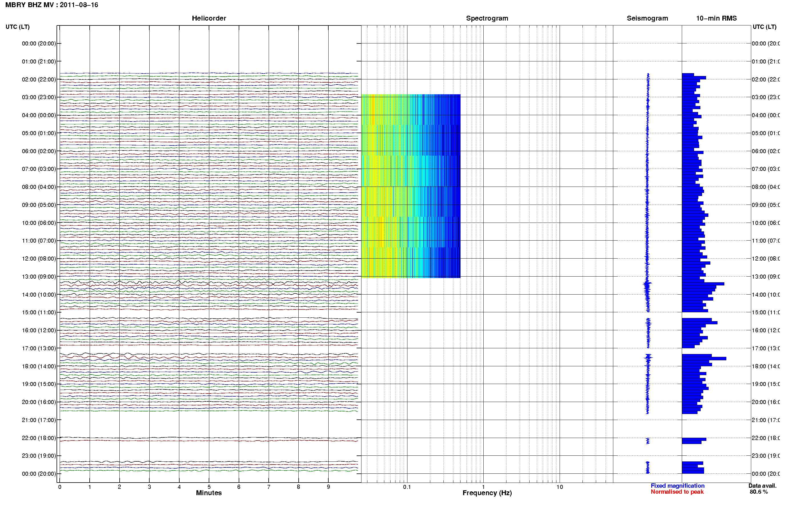Click the left time label '12:00 (08:00)'
The height and width of the screenshot is (508, 812).
(39, 258)
